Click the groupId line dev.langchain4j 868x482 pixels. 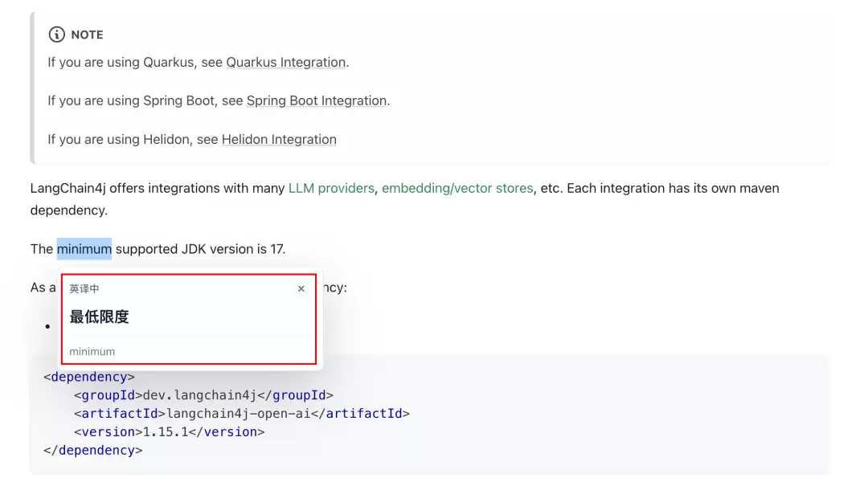tap(203, 395)
